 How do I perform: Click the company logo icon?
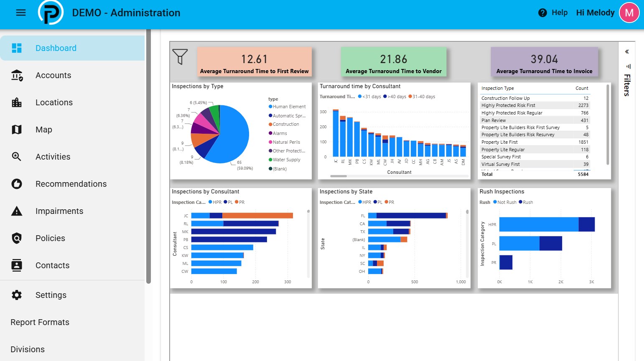tap(51, 13)
